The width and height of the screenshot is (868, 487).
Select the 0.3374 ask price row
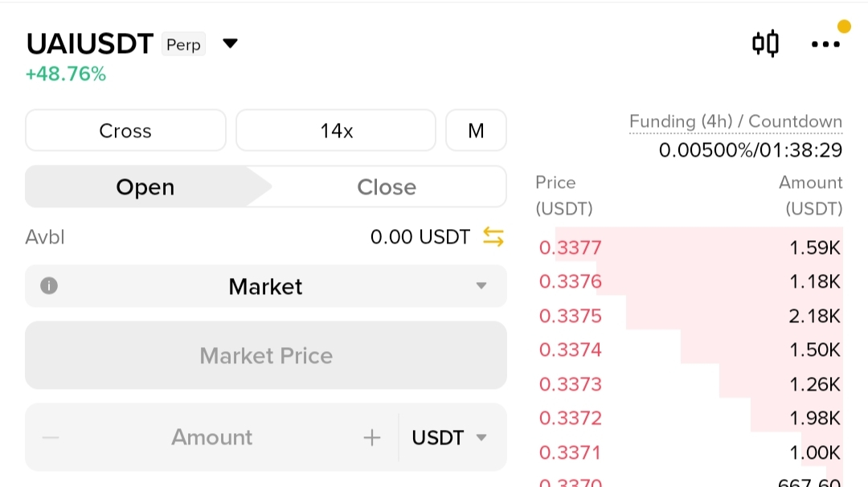(690, 350)
